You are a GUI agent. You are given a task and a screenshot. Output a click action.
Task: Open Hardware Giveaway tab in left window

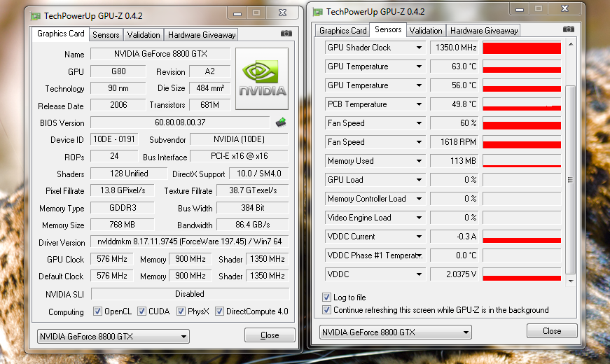202,35
